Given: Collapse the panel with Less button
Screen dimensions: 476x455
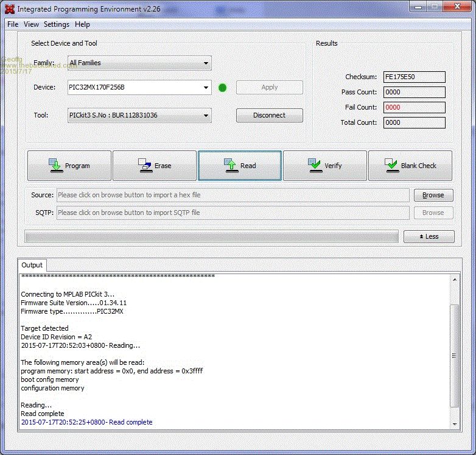Looking at the screenshot, I should point(429,236).
